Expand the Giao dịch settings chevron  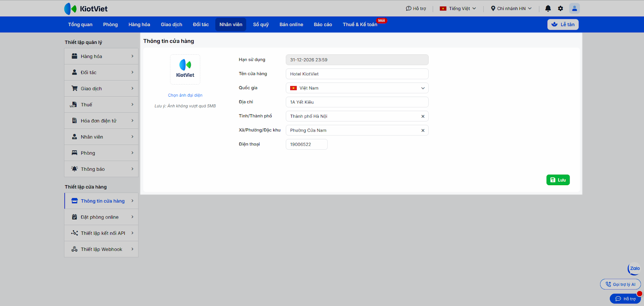click(132, 89)
